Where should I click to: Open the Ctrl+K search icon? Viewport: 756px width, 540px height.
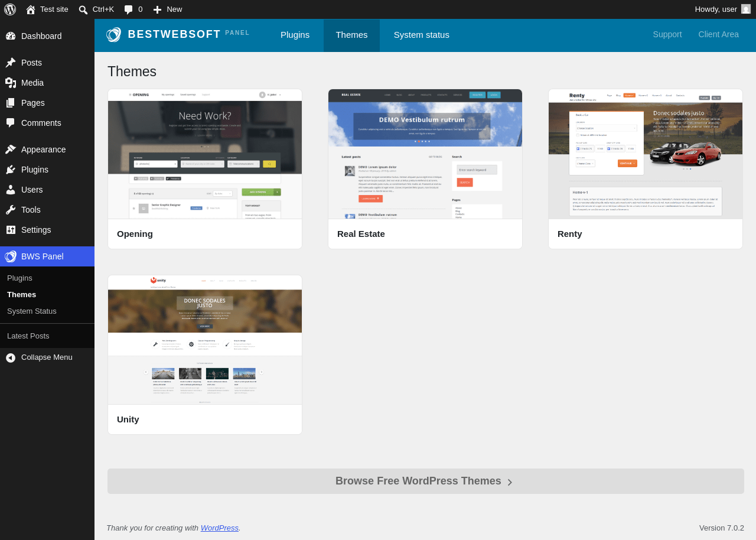[x=83, y=9]
